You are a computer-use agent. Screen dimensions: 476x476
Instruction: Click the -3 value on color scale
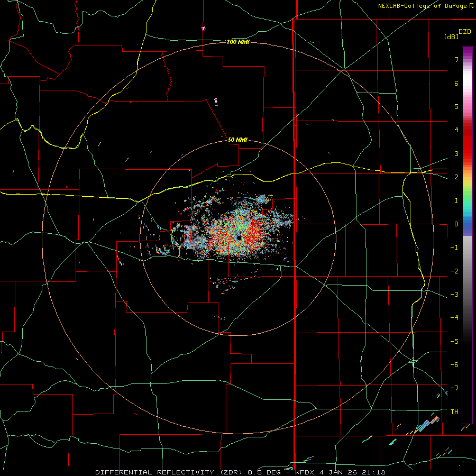pyautogui.click(x=454, y=295)
